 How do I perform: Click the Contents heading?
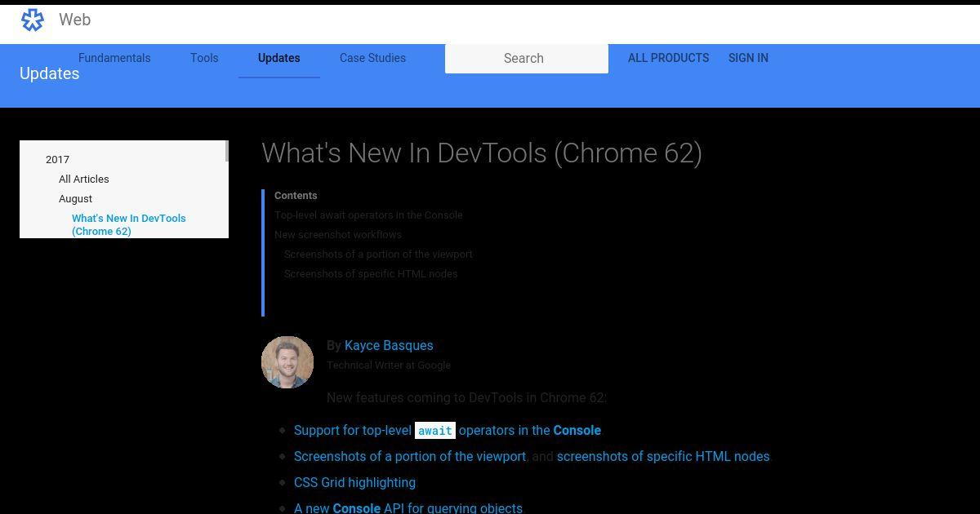[x=296, y=195]
